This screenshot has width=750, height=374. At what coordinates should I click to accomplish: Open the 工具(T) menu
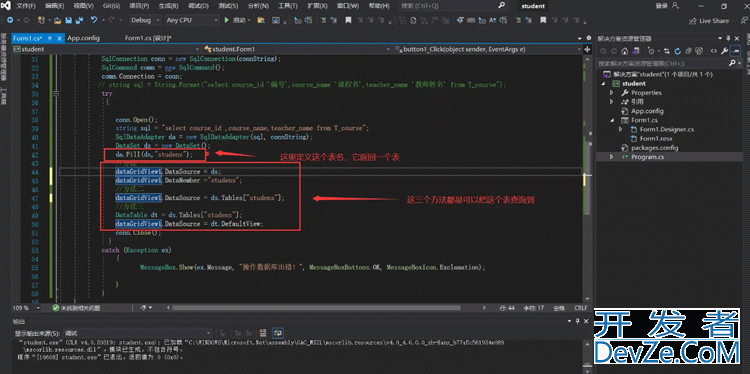pyautogui.click(x=288, y=6)
